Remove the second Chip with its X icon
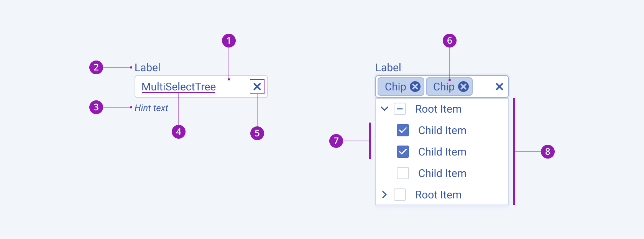 pos(463,87)
